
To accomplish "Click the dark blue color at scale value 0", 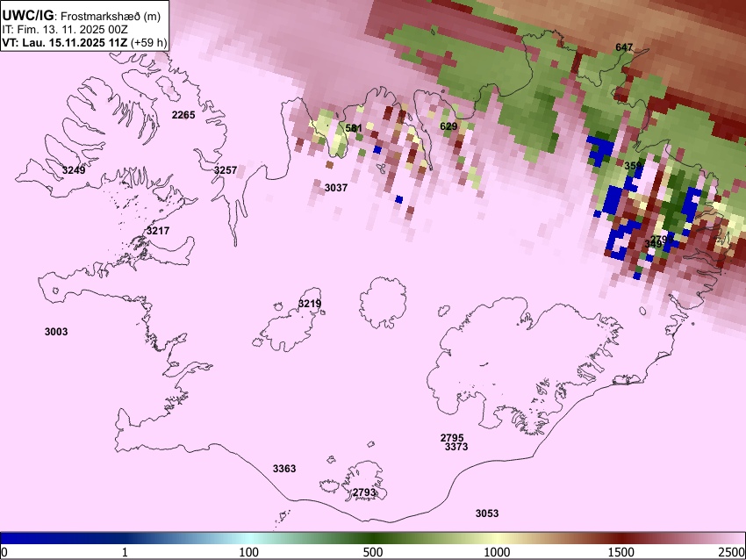I will [4, 538].
